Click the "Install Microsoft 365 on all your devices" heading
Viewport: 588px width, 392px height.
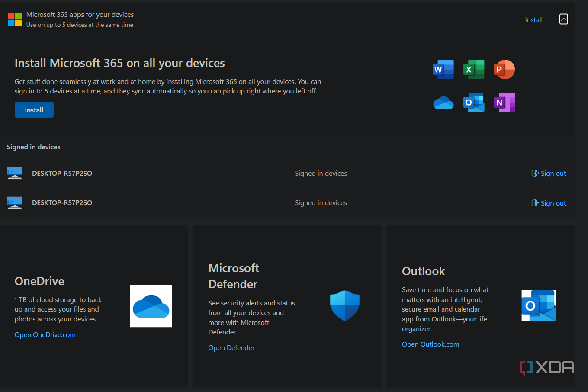tap(120, 63)
